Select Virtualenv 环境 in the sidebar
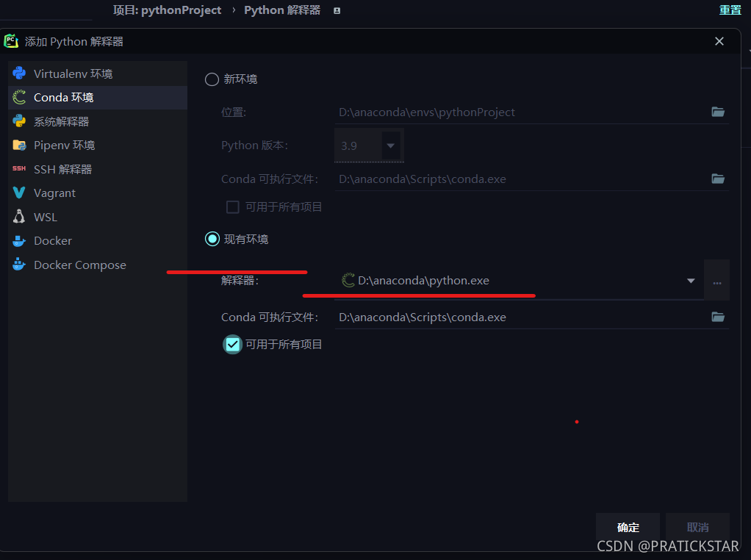751x560 pixels. click(98, 73)
